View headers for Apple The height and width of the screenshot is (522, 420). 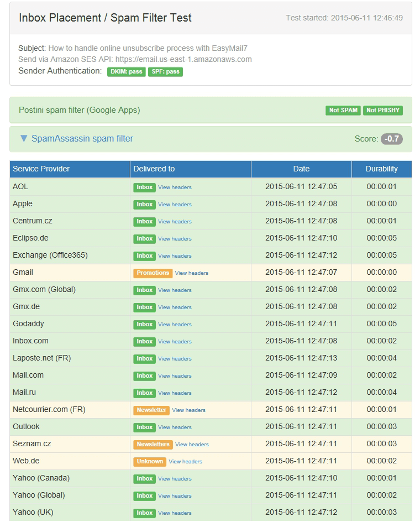click(x=175, y=205)
